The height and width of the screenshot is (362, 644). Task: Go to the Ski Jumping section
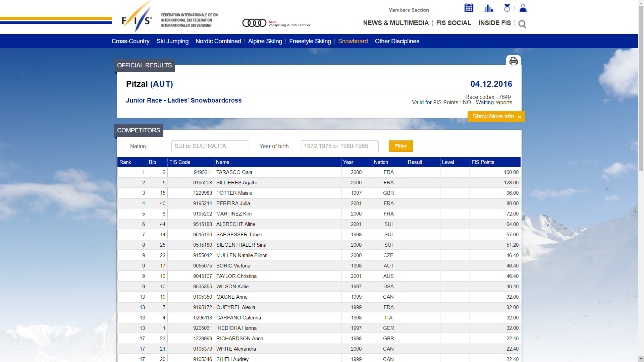tap(172, 41)
